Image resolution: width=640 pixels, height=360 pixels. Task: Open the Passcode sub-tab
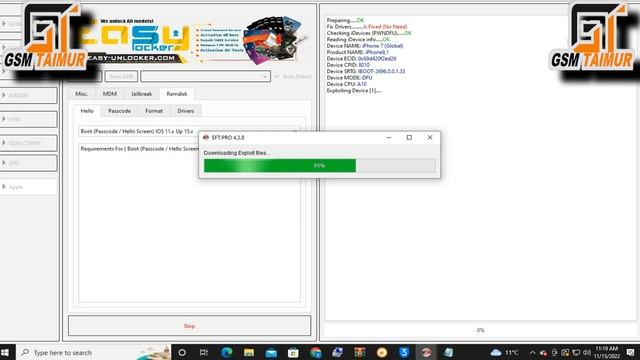click(x=119, y=111)
